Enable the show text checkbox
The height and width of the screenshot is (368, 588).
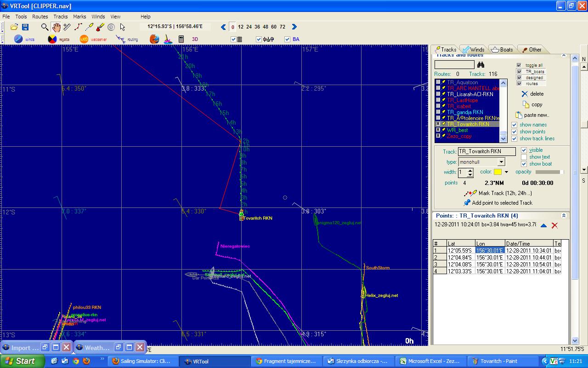coord(524,157)
